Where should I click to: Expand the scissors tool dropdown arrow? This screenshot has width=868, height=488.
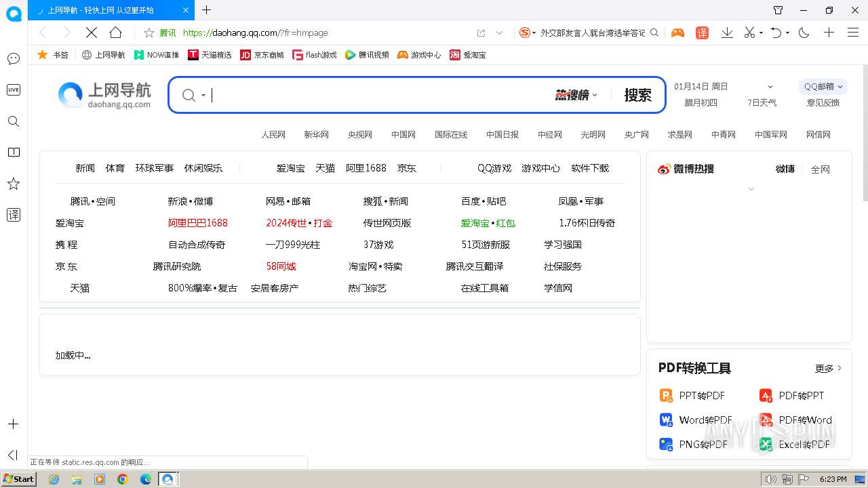coord(761,33)
